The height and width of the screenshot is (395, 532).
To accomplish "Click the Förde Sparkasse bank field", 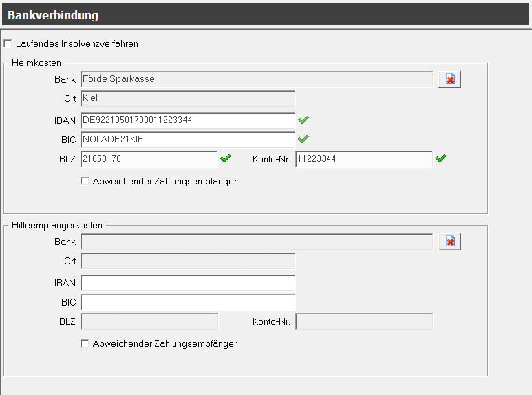I will [x=256, y=80].
